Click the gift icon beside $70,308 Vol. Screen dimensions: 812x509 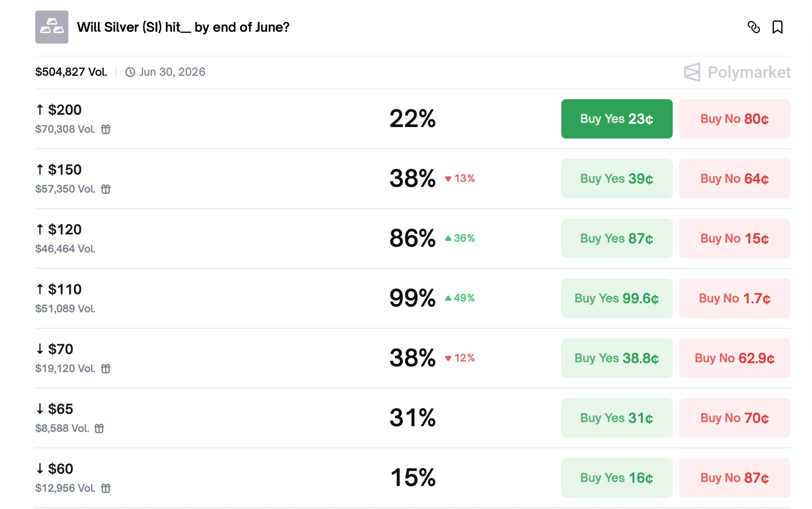106,129
